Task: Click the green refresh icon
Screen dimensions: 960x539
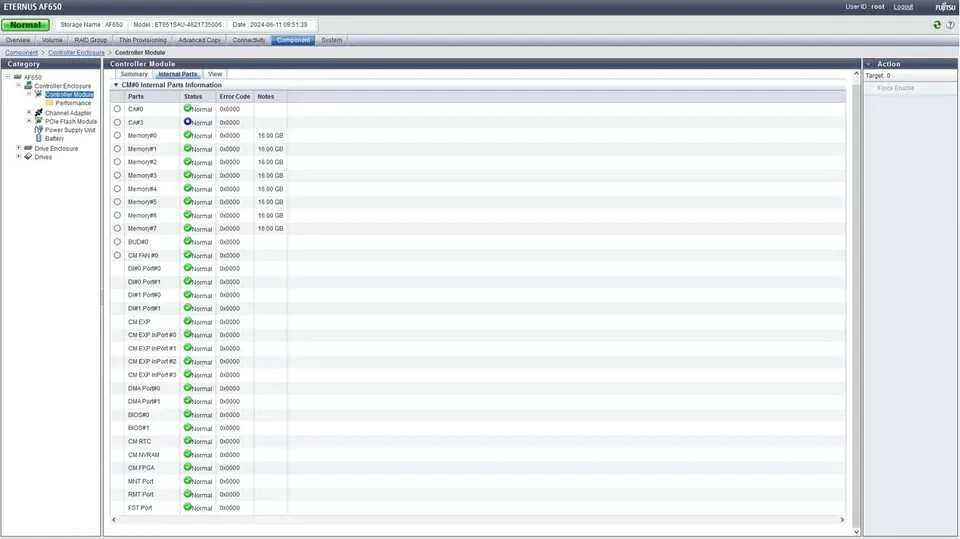Action: point(937,25)
